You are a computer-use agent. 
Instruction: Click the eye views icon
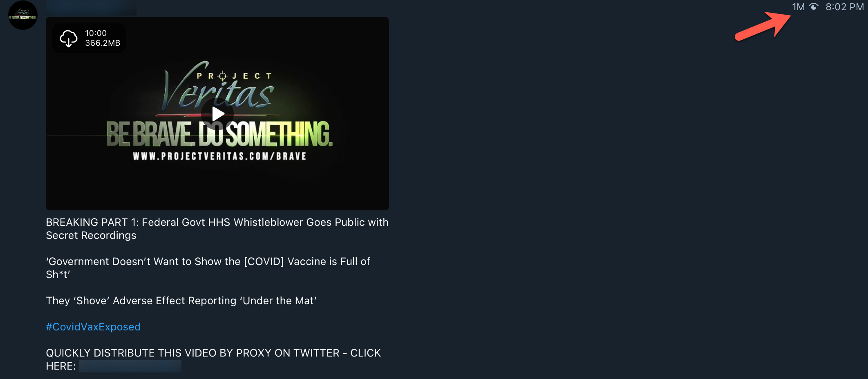(814, 7)
